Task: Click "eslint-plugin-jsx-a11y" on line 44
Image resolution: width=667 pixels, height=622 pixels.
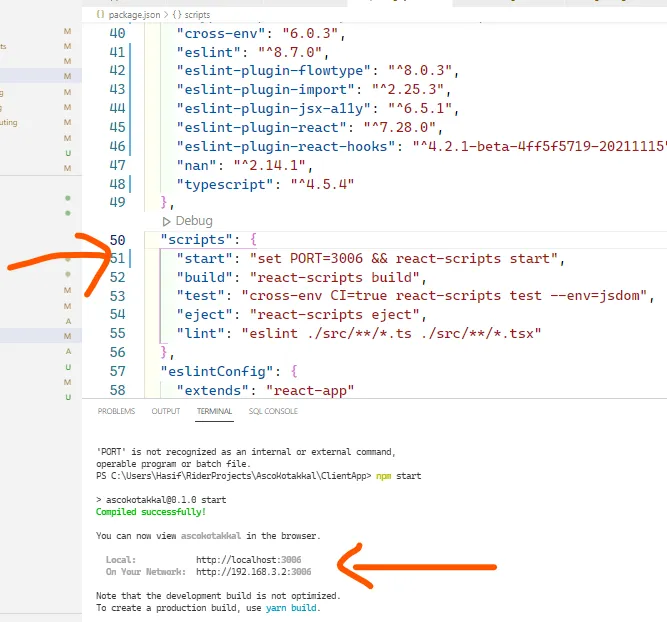Action: point(274,109)
